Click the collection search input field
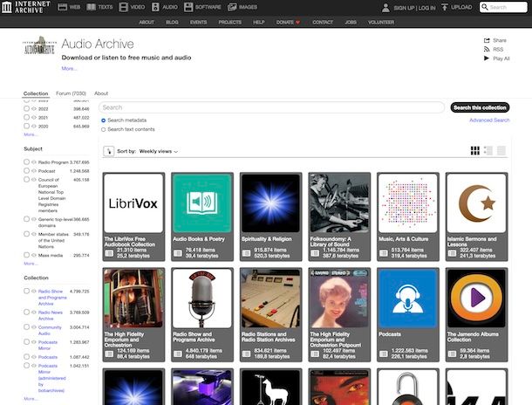This screenshot has width=532, height=405. (271, 107)
